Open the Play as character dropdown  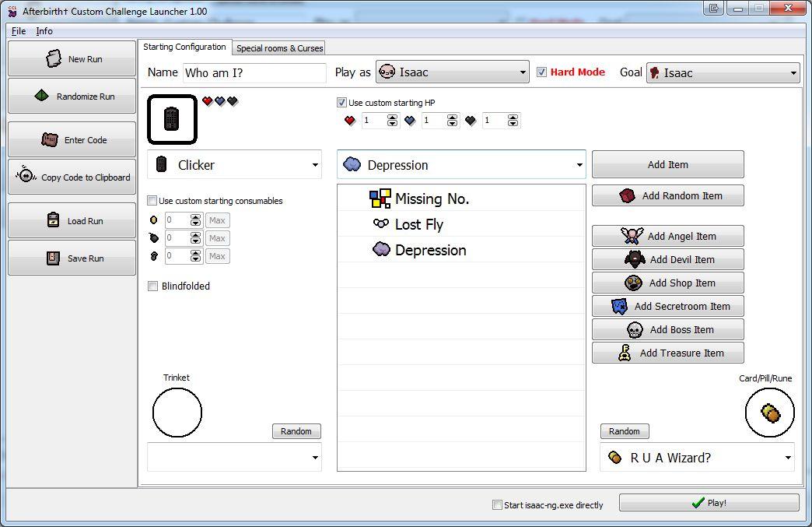click(x=453, y=72)
